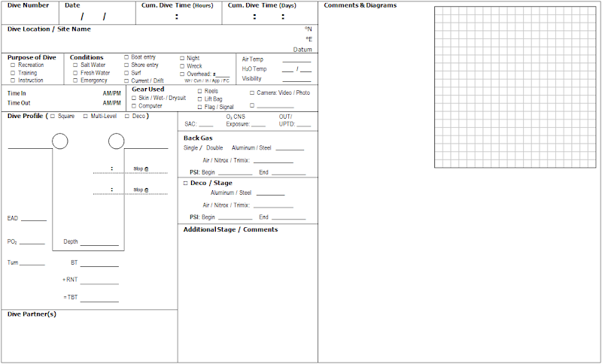
Task: Click the Air Temp blank line
Action: [x=296, y=61]
